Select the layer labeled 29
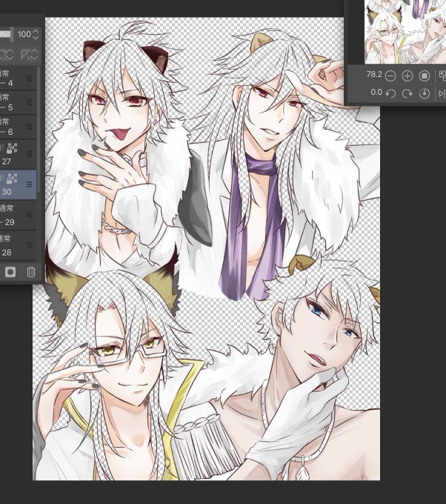The height and width of the screenshot is (504, 446). pyautogui.click(x=18, y=214)
